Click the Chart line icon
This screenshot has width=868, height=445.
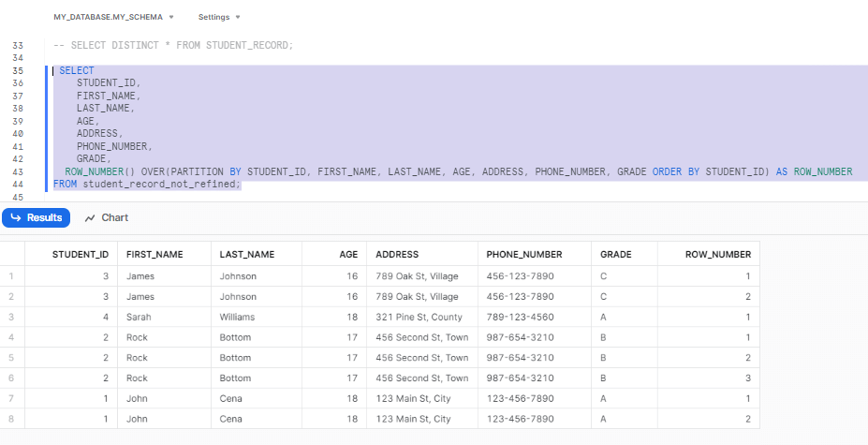pyautogui.click(x=90, y=218)
